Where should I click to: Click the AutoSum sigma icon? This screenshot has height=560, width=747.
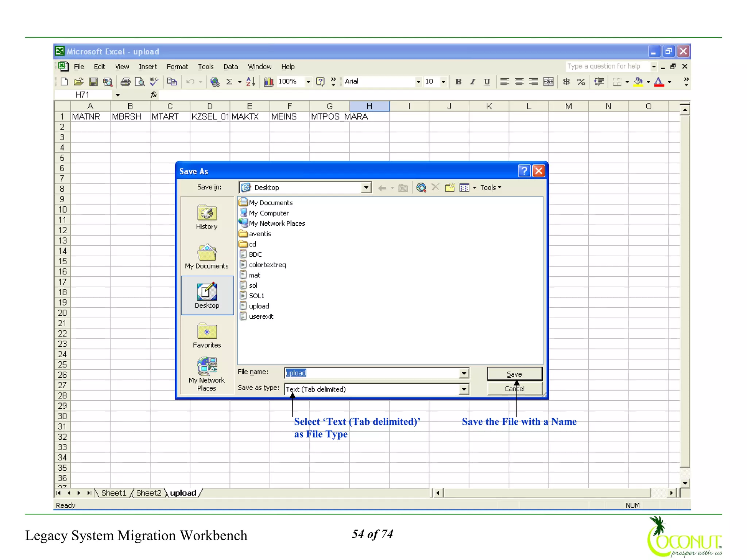(x=229, y=82)
